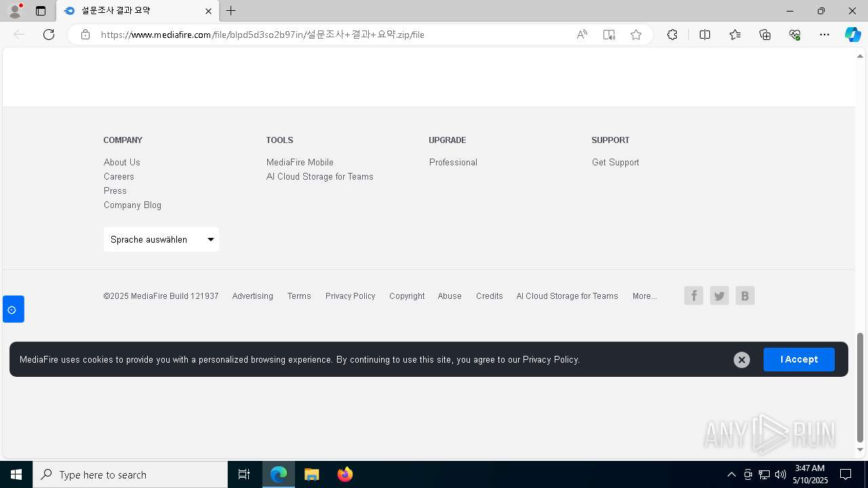868x488 pixels.
Task: Expand the More... footer link
Action: click(644, 296)
